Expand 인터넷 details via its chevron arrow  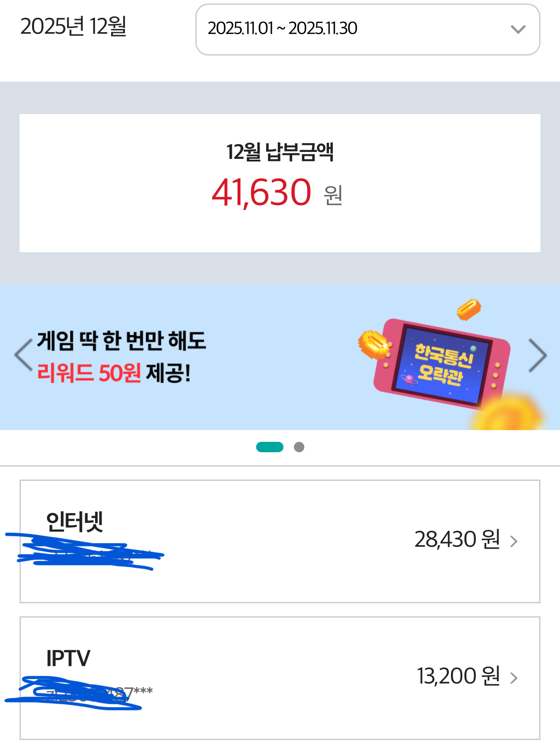point(514,541)
